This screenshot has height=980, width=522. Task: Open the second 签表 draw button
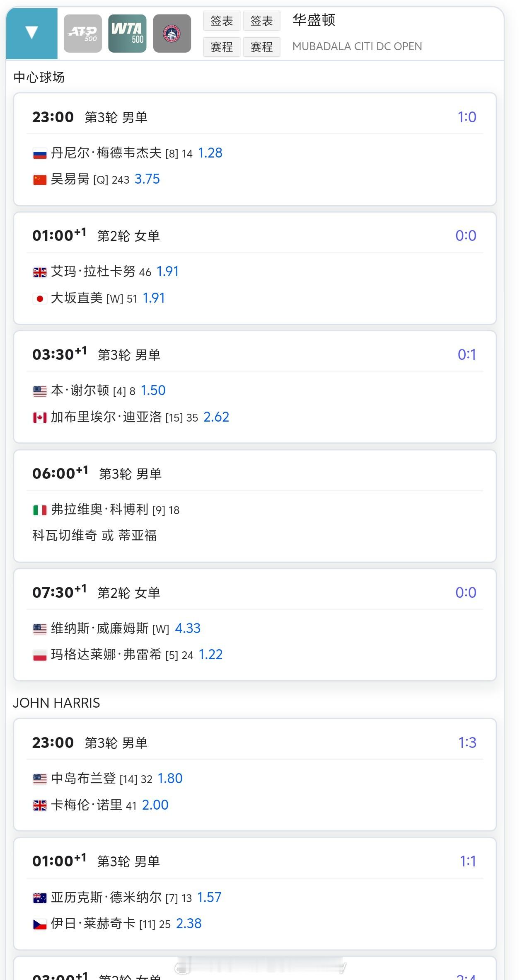(261, 21)
